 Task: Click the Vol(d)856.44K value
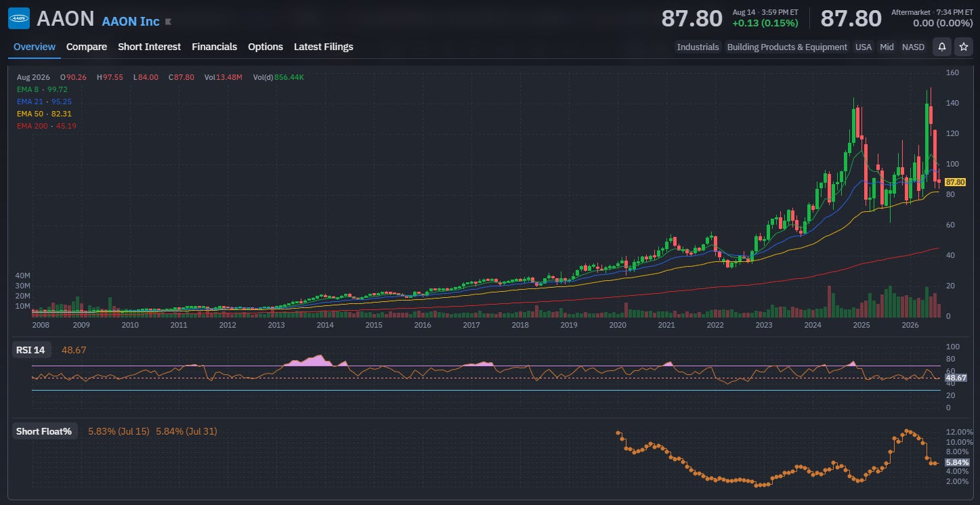click(x=278, y=77)
